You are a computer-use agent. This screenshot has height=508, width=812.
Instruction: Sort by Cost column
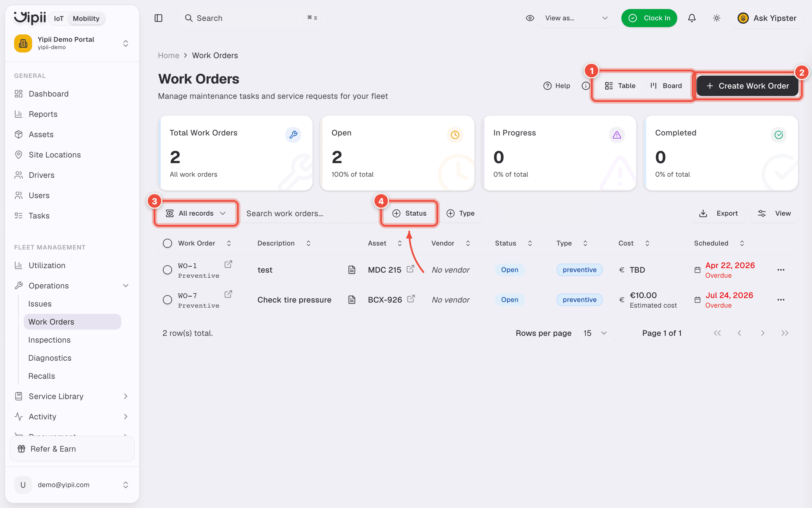[634, 243]
